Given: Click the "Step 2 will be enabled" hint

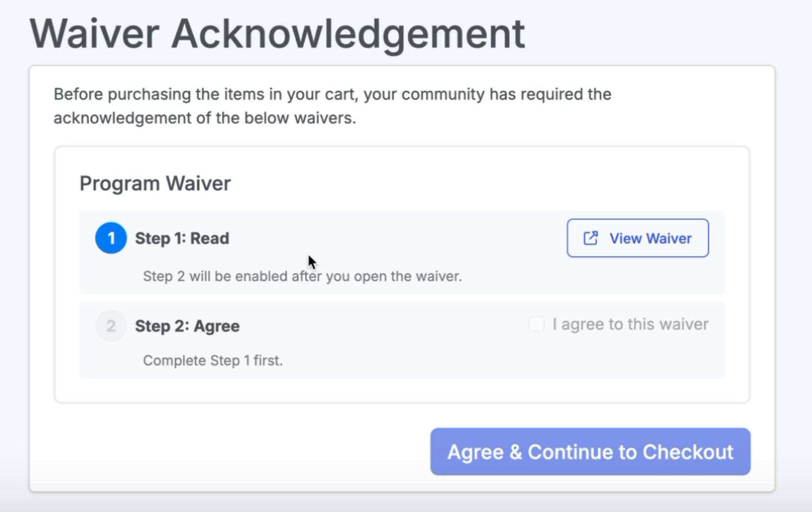Looking at the screenshot, I should (x=302, y=276).
